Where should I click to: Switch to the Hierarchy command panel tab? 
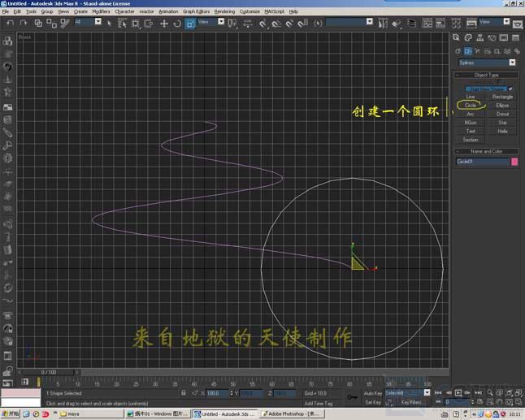pyautogui.click(x=479, y=37)
